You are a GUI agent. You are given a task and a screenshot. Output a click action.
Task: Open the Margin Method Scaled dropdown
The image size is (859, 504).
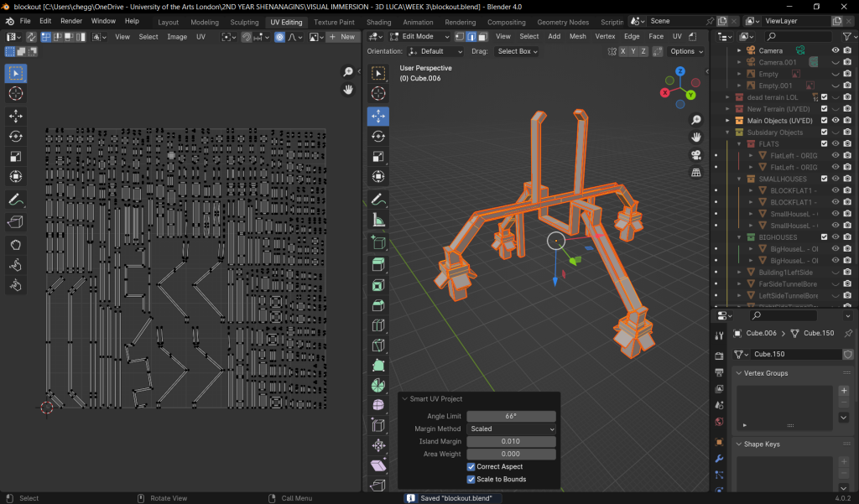tap(511, 429)
